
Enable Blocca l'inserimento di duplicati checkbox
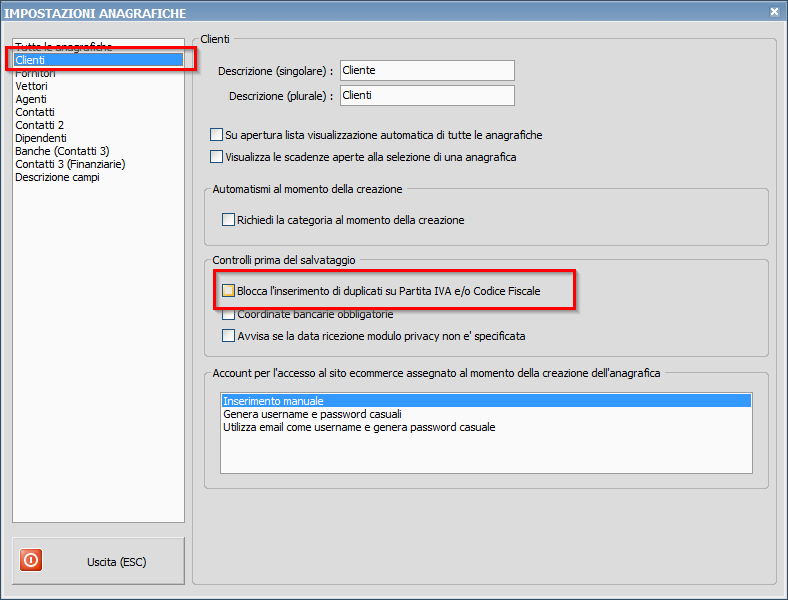pos(228,290)
